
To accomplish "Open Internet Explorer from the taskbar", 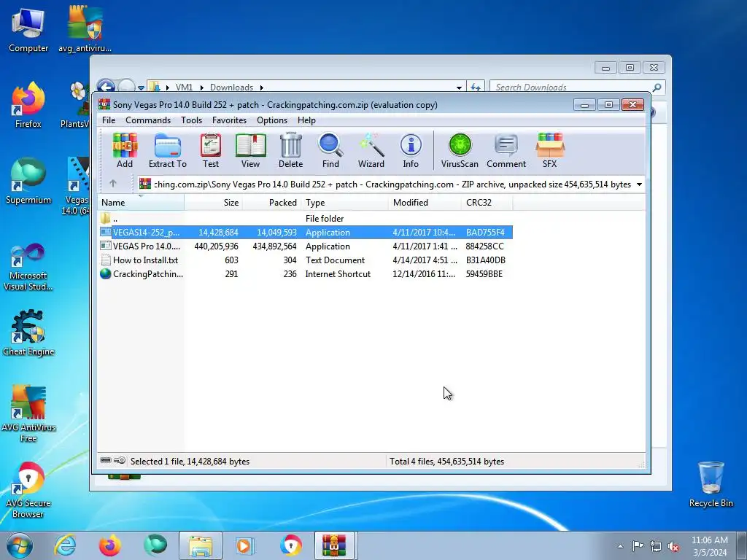I will pos(65,545).
